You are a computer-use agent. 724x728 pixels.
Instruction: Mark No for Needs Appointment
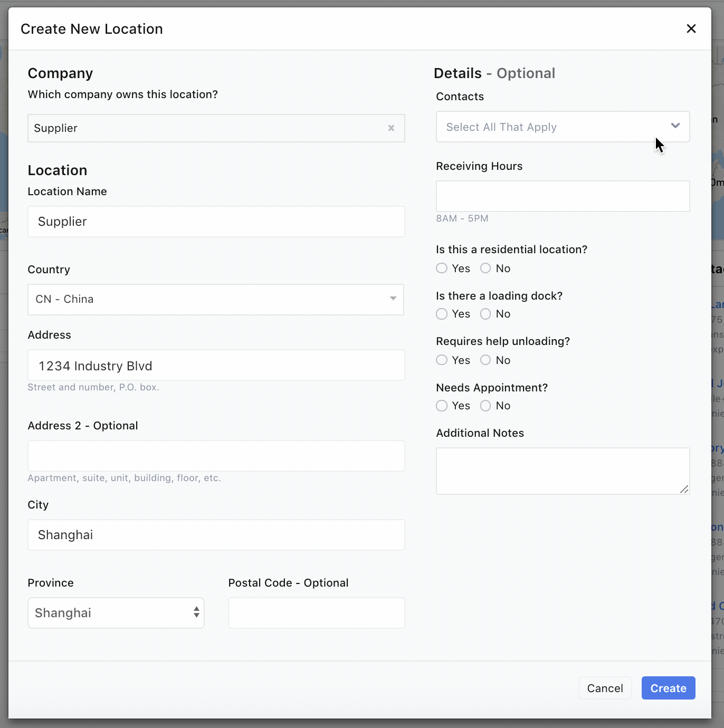tap(485, 406)
